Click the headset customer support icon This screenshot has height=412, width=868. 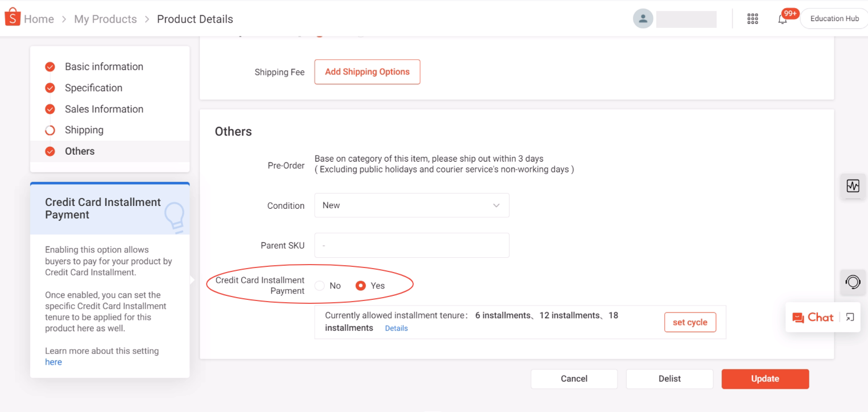(x=853, y=282)
